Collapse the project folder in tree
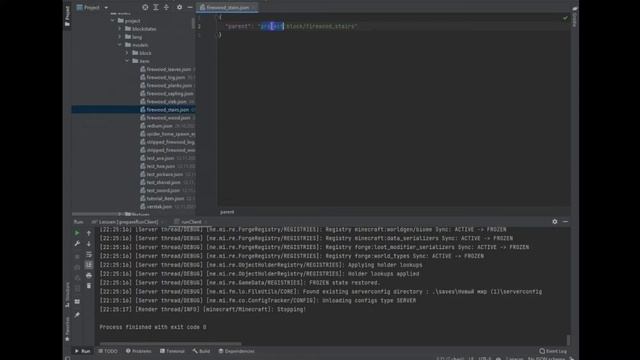640x360 pixels. tap(113, 20)
